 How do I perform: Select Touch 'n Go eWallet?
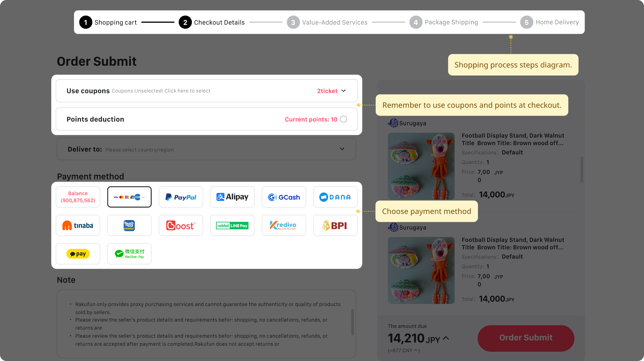[x=129, y=226]
